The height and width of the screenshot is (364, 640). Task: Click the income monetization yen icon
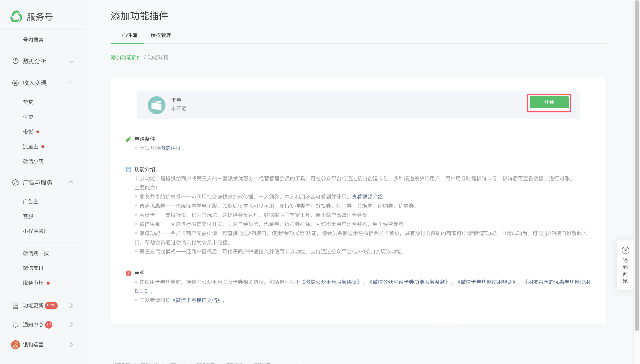coord(15,83)
